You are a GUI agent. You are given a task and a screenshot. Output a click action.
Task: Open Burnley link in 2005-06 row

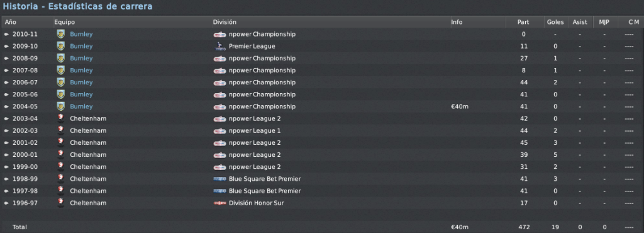coord(81,94)
